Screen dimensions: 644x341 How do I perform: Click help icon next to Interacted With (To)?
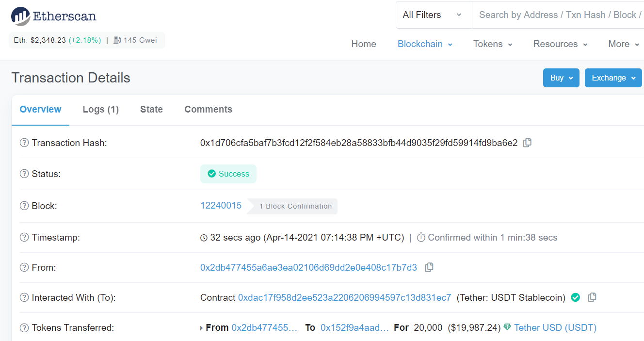[x=24, y=297]
